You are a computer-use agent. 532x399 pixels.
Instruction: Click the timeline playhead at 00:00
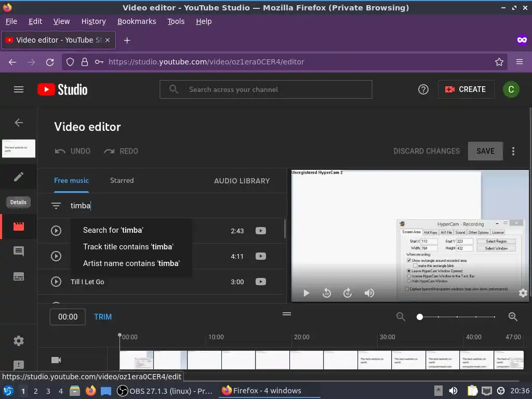[x=120, y=336]
